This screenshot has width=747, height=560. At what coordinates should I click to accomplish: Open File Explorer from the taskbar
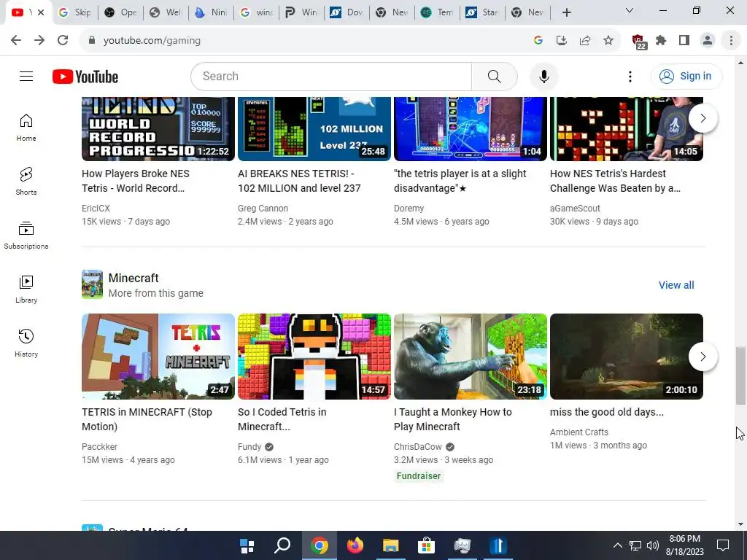pos(391,545)
